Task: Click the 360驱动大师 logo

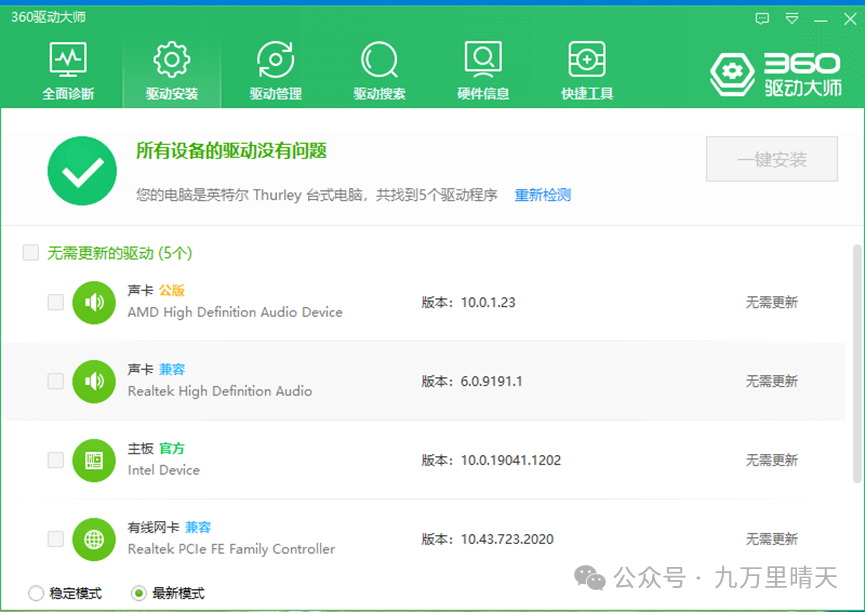Action: point(776,74)
